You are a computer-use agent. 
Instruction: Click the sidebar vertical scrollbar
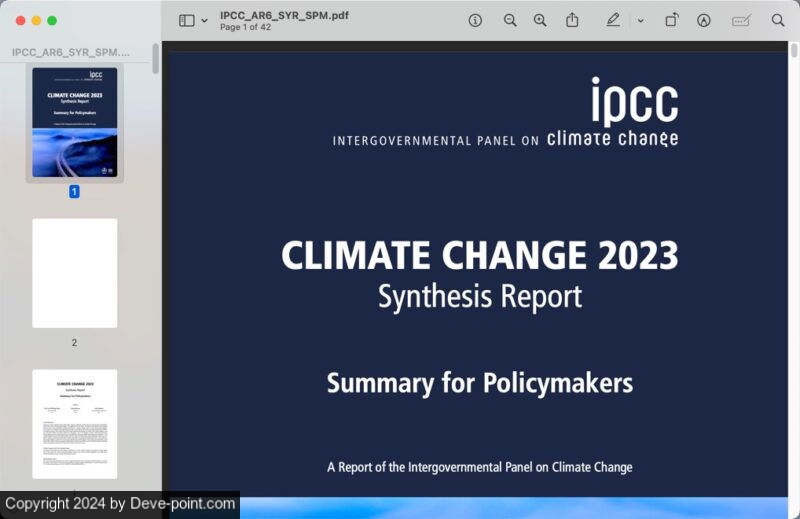click(x=155, y=58)
